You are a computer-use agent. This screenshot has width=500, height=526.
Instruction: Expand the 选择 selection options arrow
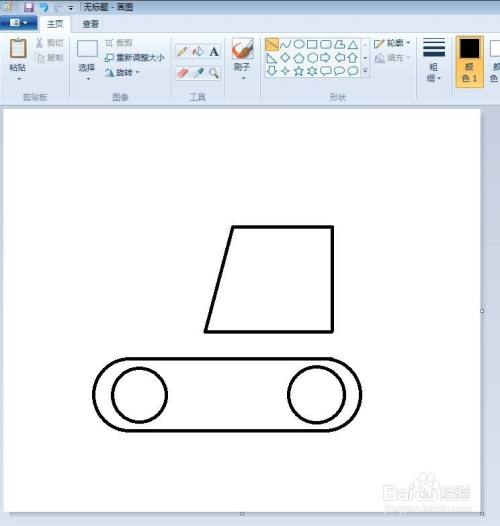point(88,79)
